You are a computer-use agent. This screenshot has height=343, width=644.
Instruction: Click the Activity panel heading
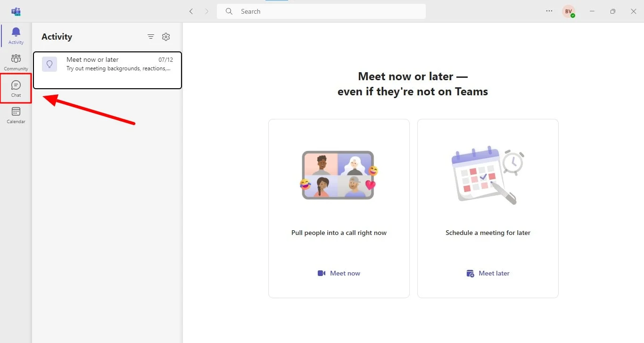[57, 37]
